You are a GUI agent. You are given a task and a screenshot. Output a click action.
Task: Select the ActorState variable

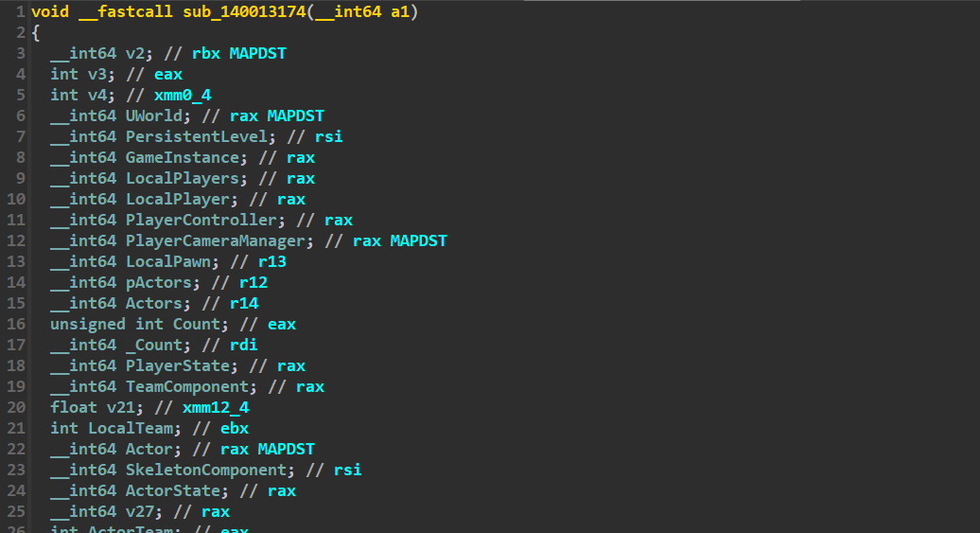point(172,490)
